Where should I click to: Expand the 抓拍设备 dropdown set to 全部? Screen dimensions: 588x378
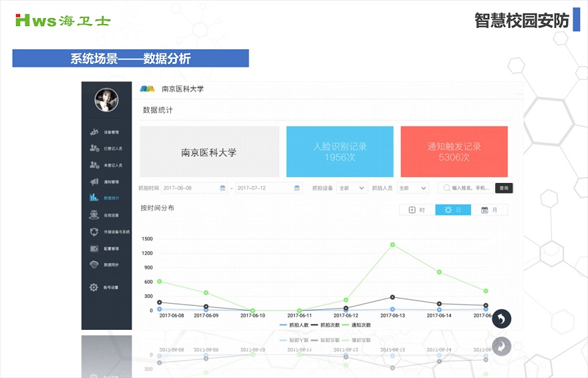tap(351, 188)
